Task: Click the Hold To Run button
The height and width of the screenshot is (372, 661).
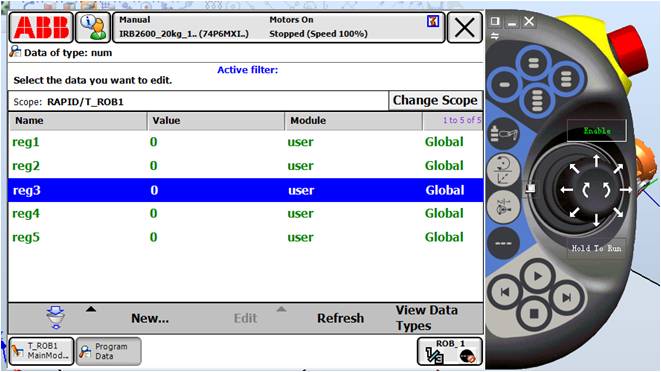Action: [x=596, y=248]
